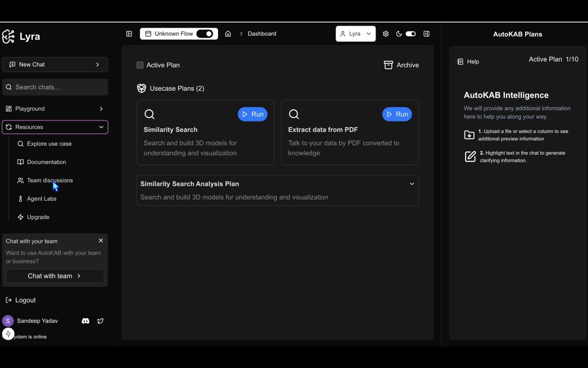588x368 pixels.
Task: Click the Unknown Flow layout icon
Action: pyautogui.click(x=148, y=34)
